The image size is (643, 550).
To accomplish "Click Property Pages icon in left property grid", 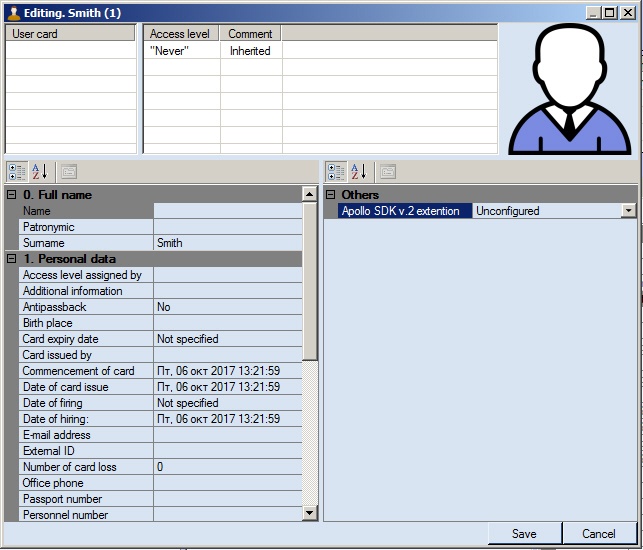I will coord(69,172).
